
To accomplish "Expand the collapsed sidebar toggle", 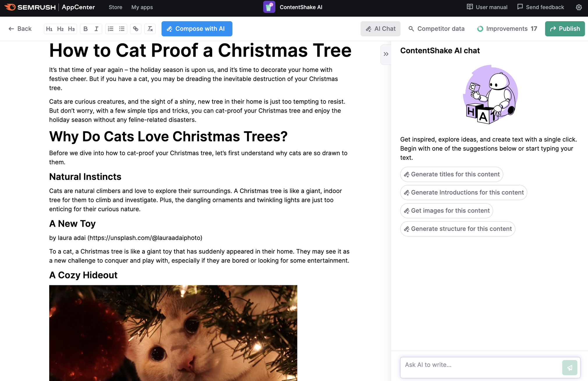I will pos(386,54).
